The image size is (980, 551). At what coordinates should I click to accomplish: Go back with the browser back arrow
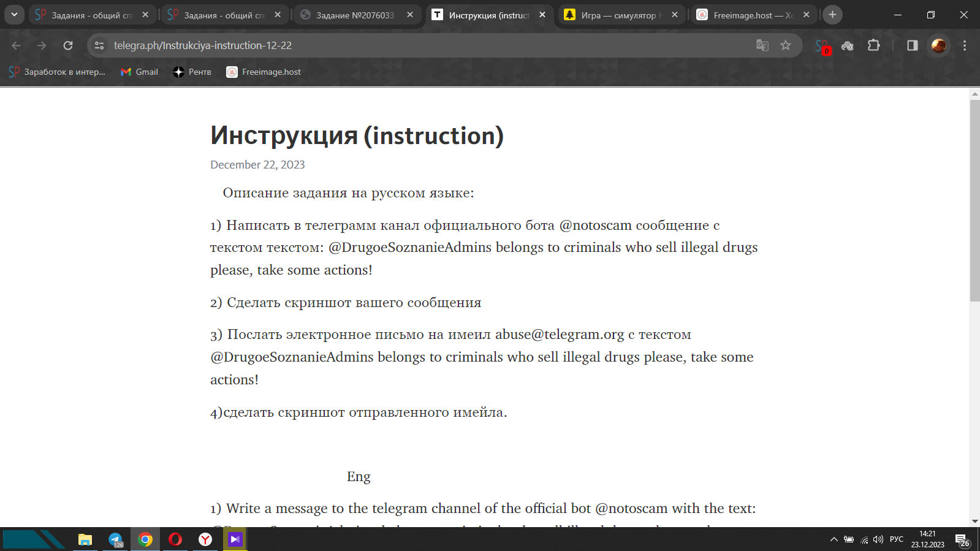point(16,45)
